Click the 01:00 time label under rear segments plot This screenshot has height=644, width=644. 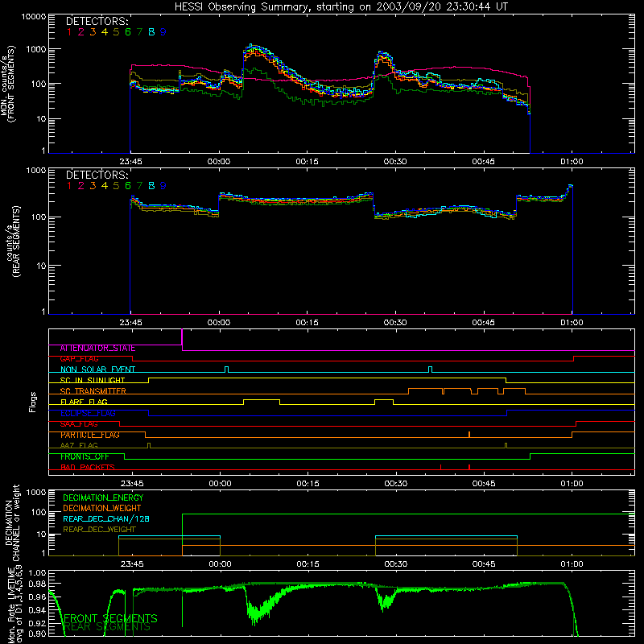[x=572, y=323]
